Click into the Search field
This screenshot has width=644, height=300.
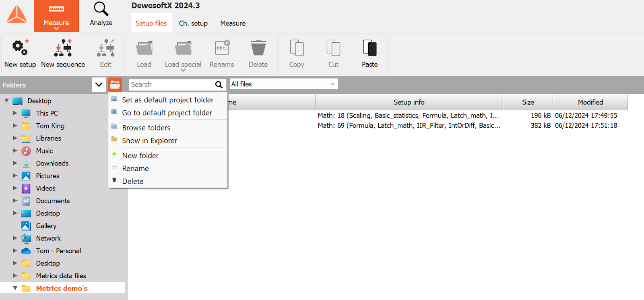(172, 85)
